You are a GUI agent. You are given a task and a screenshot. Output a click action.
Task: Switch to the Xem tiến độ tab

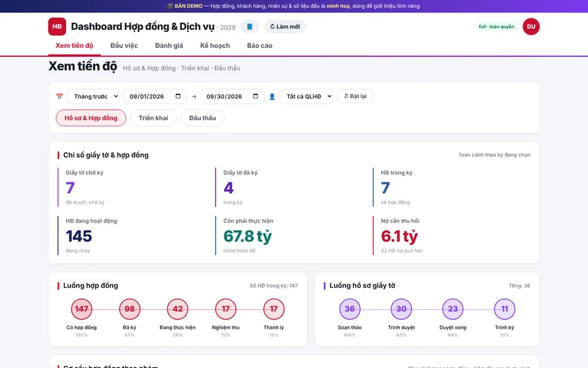pyautogui.click(x=74, y=46)
